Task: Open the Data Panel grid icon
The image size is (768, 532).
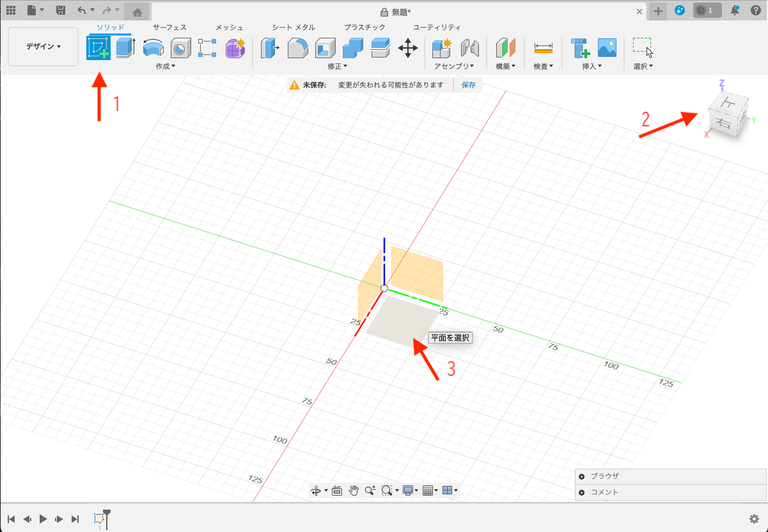Action: 11,10
